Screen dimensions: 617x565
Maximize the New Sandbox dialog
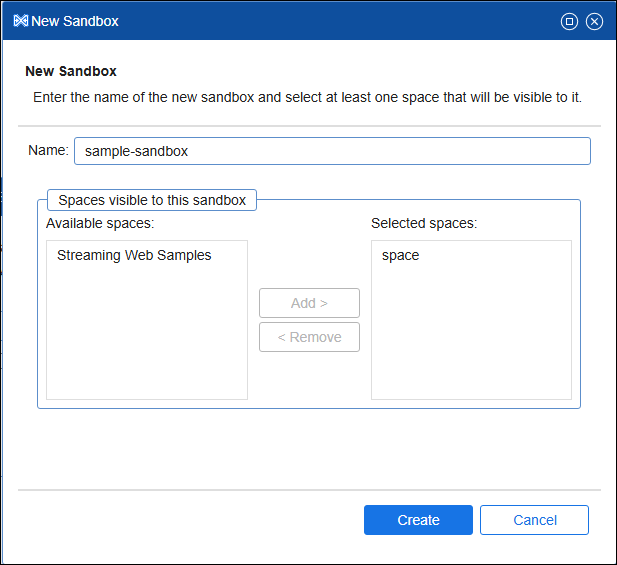click(x=569, y=21)
